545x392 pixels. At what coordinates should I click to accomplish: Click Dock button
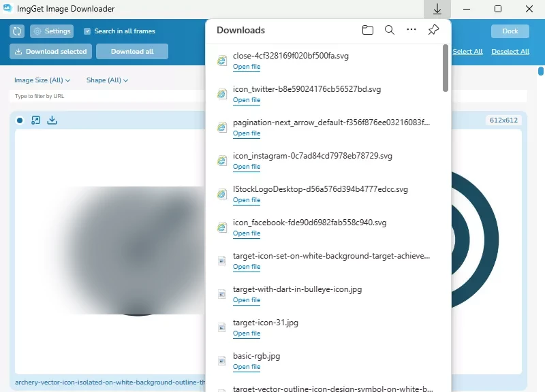click(x=510, y=31)
